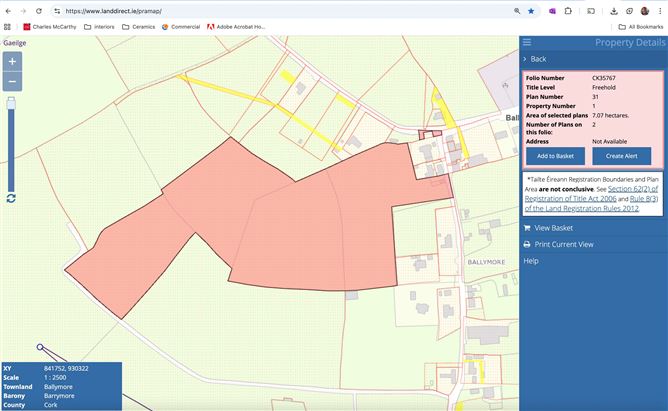Open View Basket menu item
The width and height of the screenshot is (668, 411).
click(x=554, y=228)
